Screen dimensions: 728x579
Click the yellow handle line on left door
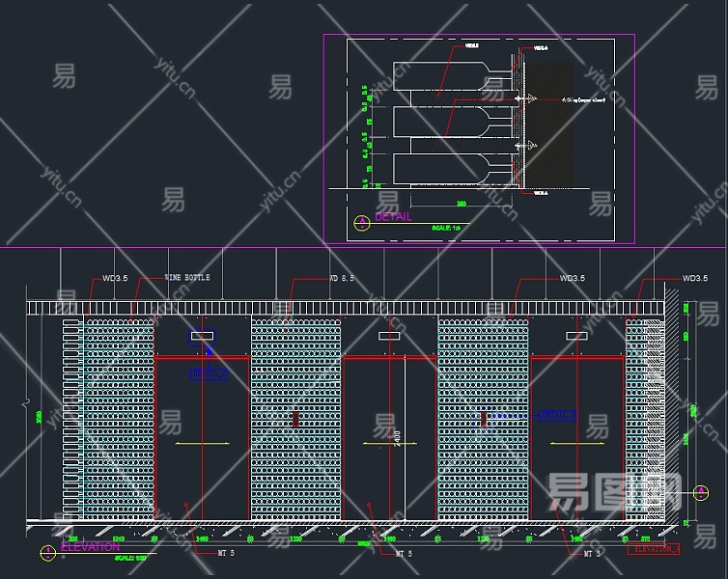(202, 444)
